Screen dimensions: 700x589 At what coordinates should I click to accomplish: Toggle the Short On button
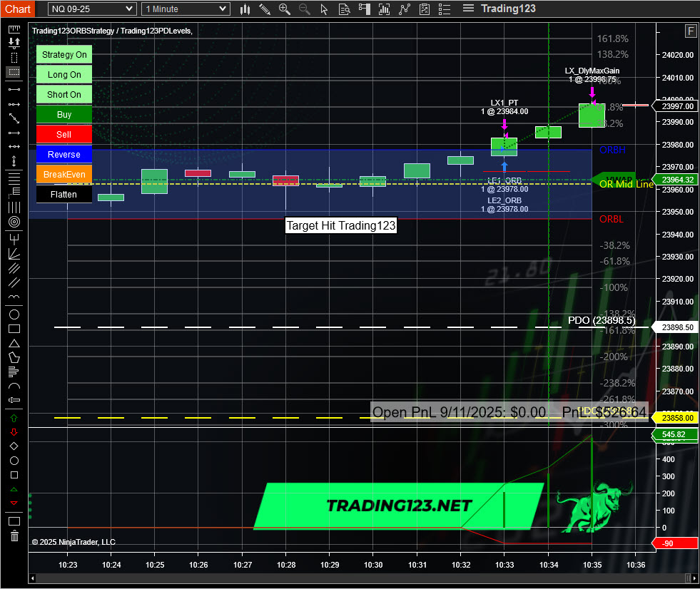coord(64,95)
